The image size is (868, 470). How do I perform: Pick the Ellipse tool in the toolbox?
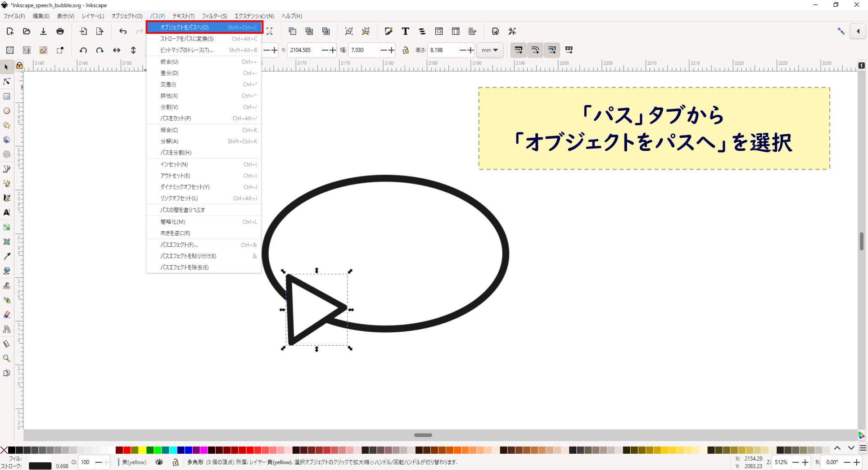[7, 111]
